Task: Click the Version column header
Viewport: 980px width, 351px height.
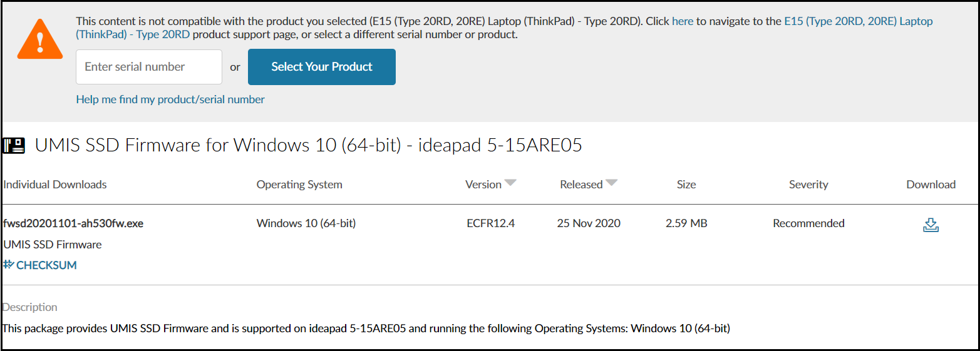Action: click(x=483, y=185)
